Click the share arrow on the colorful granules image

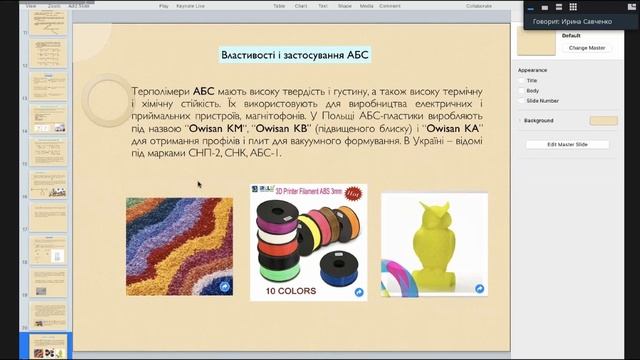pyautogui.click(x=224, y=287)
